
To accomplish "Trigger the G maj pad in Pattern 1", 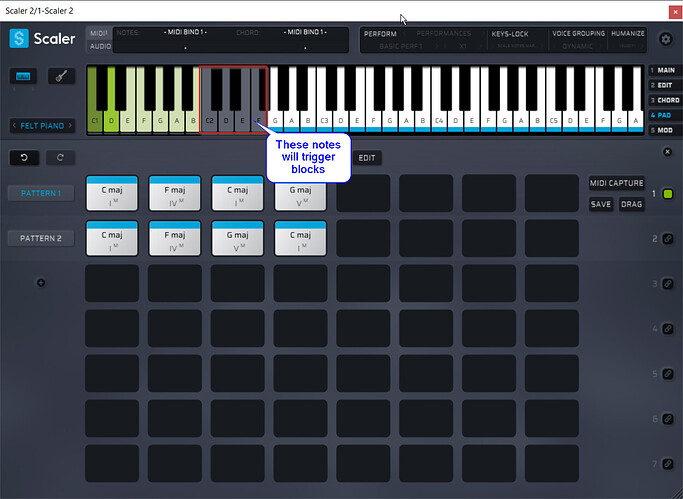I will pyautogui.click(x=300, y=197).
